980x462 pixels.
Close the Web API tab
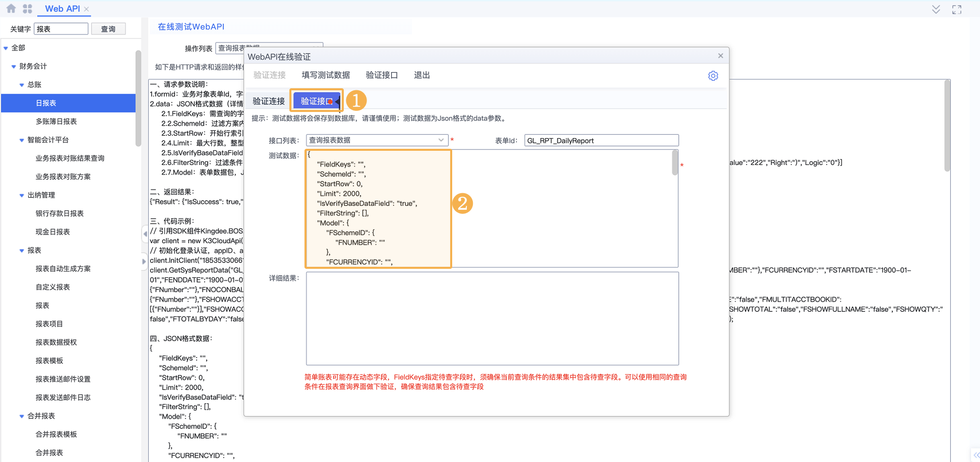point(87,9)
